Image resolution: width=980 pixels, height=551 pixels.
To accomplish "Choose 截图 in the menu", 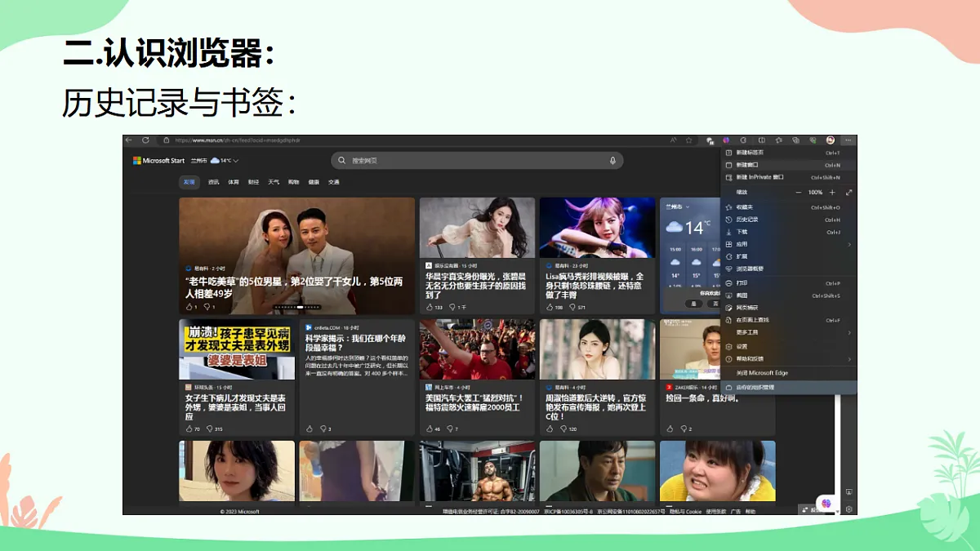I will tap(789, 295).
